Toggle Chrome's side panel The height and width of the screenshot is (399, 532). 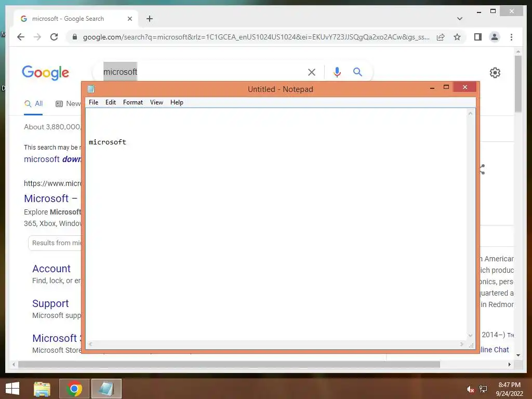coord(478,37)
